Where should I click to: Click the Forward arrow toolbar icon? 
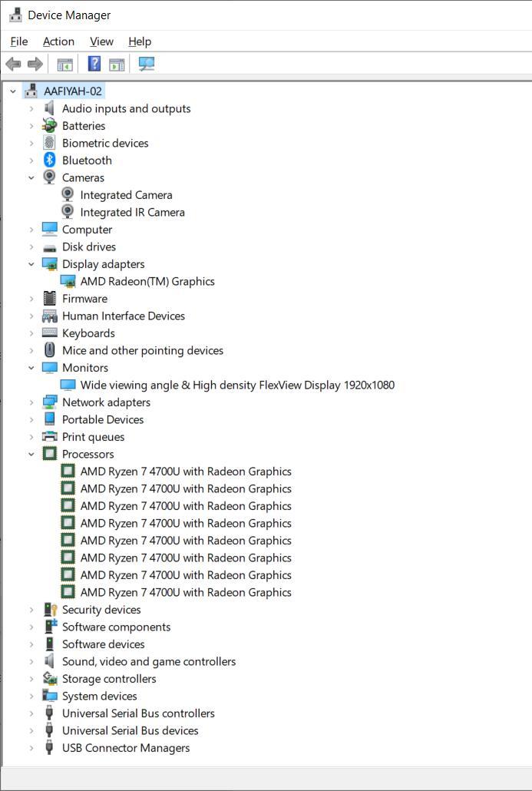35,64
